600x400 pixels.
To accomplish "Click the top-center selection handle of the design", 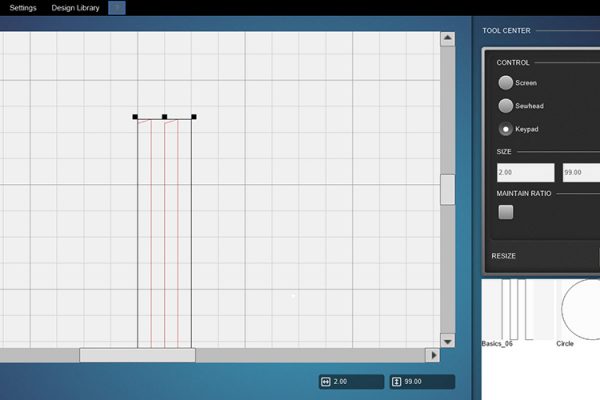I will [165, 117].
